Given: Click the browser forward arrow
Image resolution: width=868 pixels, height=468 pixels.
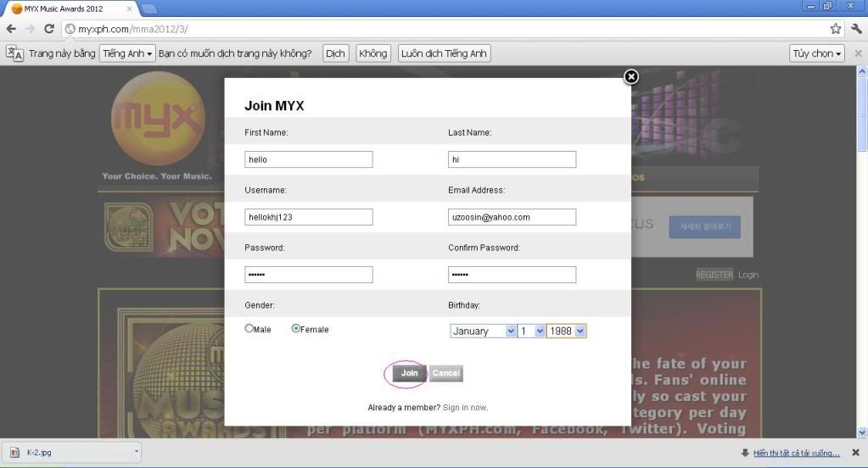Looking at the screenshot, I should click(x=30, y=29).
